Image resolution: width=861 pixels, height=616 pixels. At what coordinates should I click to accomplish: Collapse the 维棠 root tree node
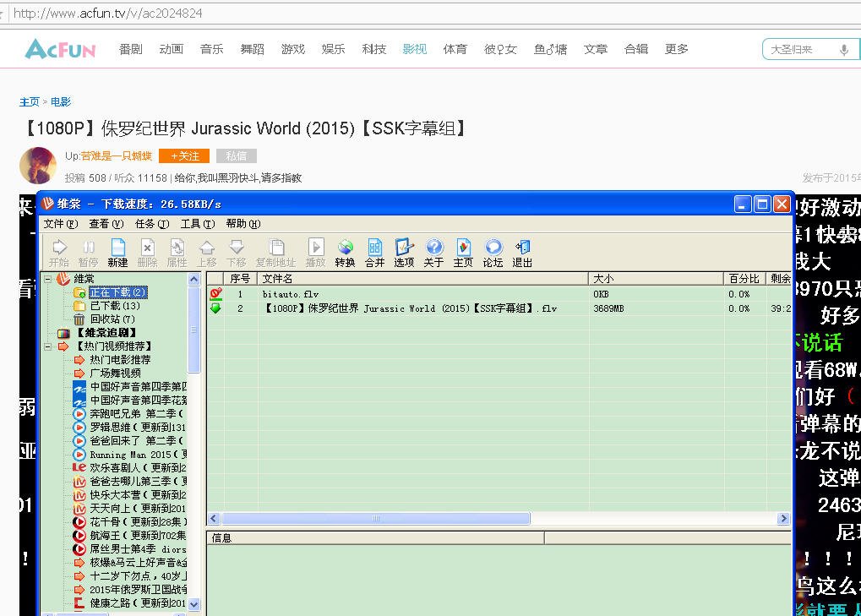(x=48, y=277)
